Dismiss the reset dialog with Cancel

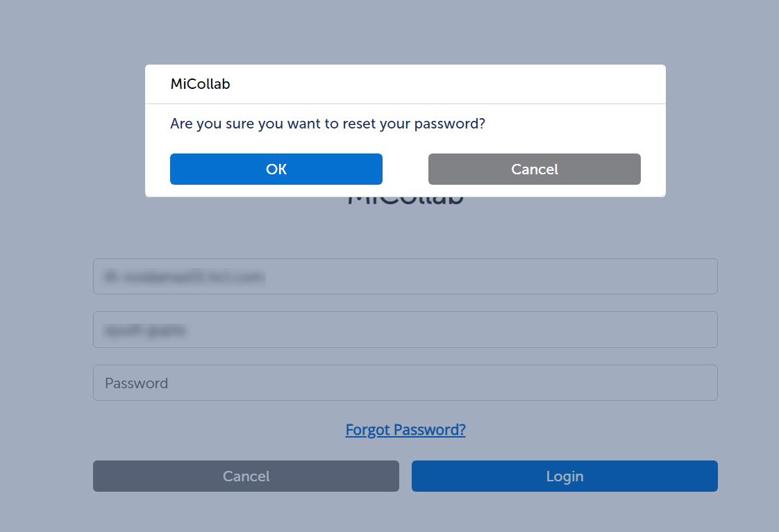[x=534, y=169]
